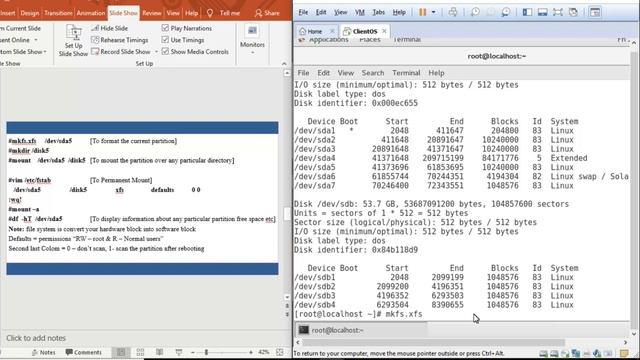640x360 pixels.
Task: Click the Set Up Slide Show icon
Action: [73, 32]
